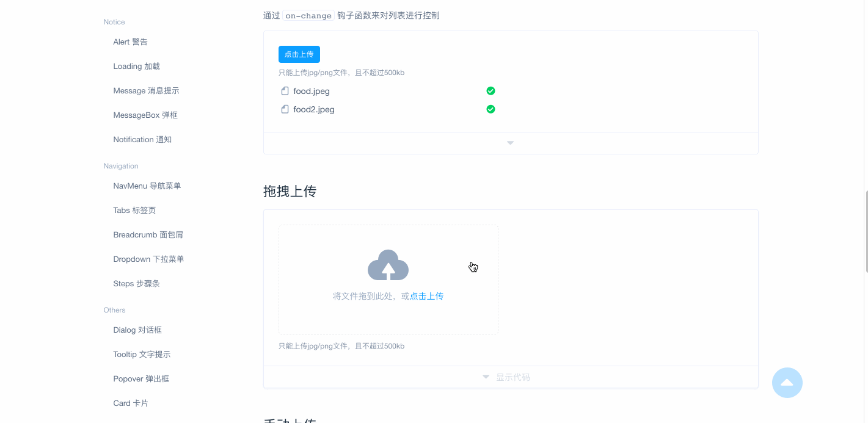Click the file icon beside food2.jpeg
The height and width of the screenshot is (423, 868).
(285, 109)
